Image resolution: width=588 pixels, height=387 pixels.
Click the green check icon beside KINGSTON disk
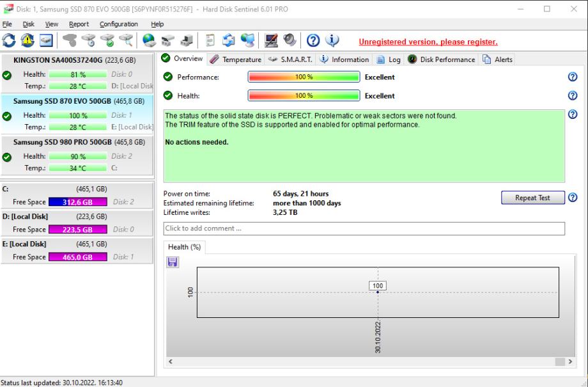[x=7, y=75]
